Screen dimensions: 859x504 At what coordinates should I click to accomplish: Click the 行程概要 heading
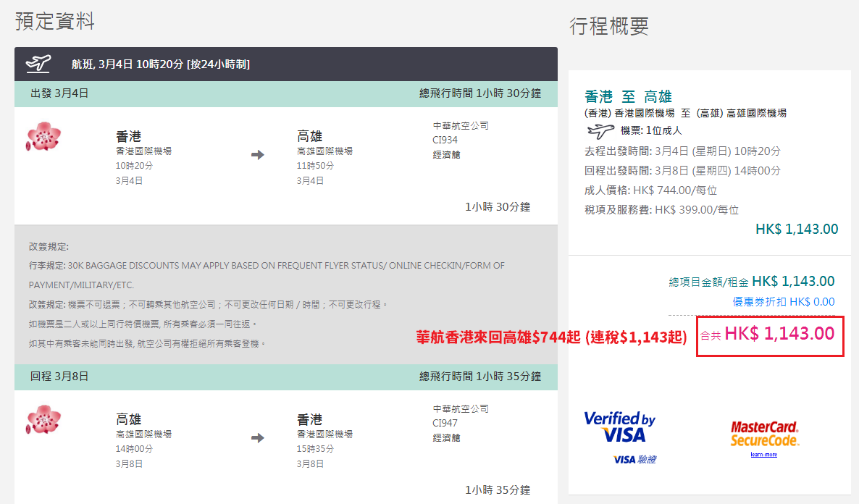[x=609, y=26]
